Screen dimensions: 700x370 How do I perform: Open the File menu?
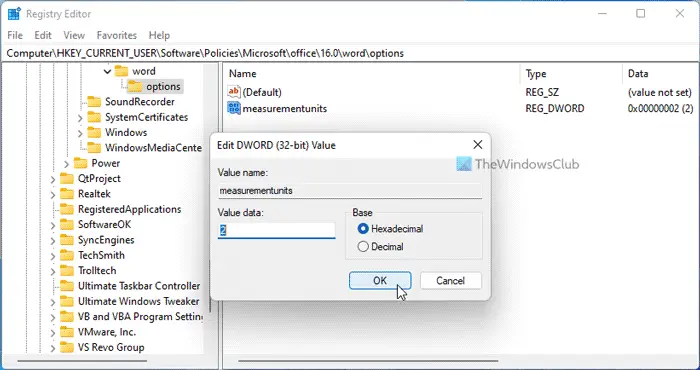(x=15, y=35)
